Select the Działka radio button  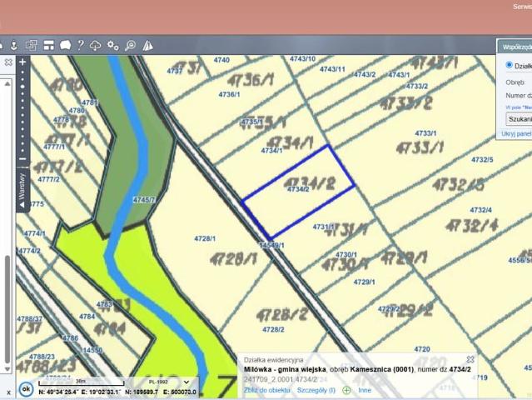click(x=510, y=65)
